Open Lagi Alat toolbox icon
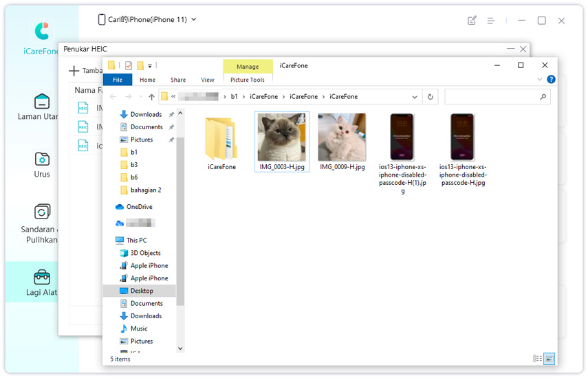This screenshot has height=378, width=588. tap(42, 277)
